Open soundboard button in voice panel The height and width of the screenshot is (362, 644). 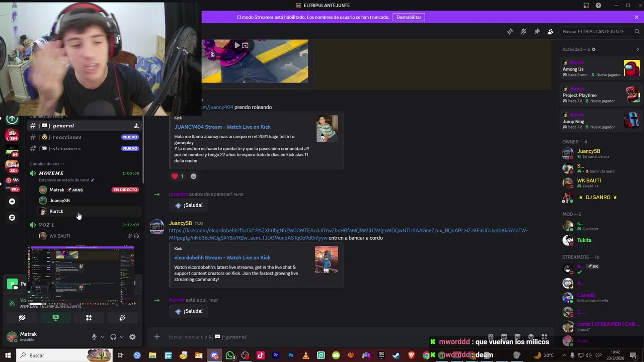pyautogui.click(x=122, y=318)
